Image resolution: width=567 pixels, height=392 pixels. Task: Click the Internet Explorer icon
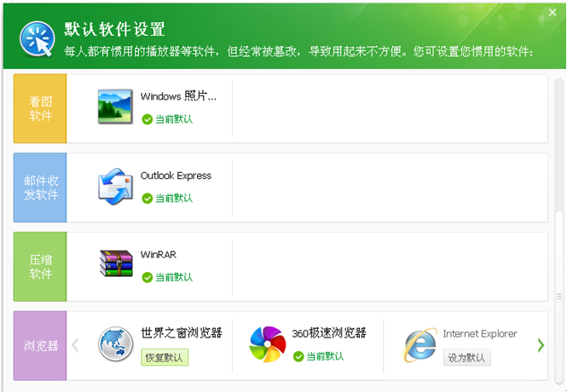419,344
